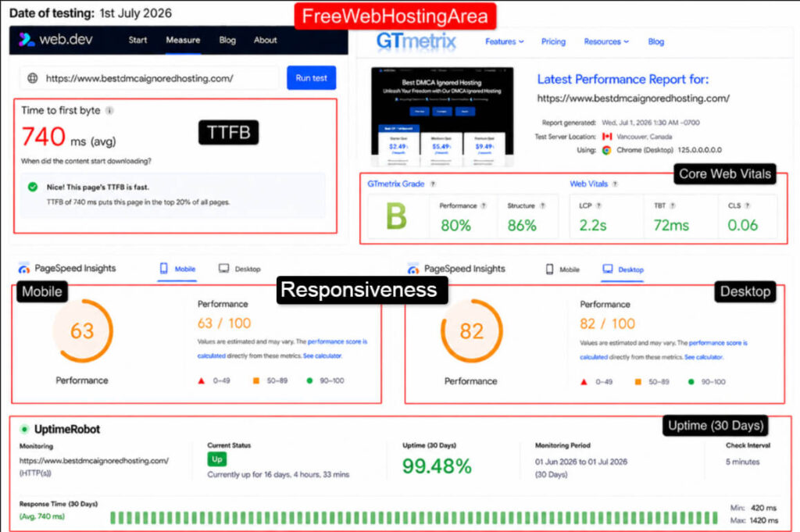Screen dimensions: 800x532
Task: Select Desktop tab in right PageSpeed panel
Action: (623, 270)
